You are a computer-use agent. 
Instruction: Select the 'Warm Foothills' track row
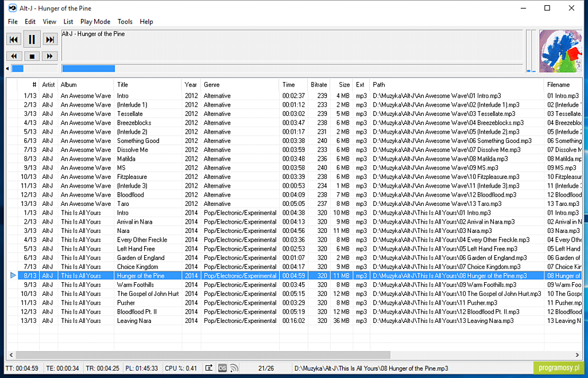point(294,285)
